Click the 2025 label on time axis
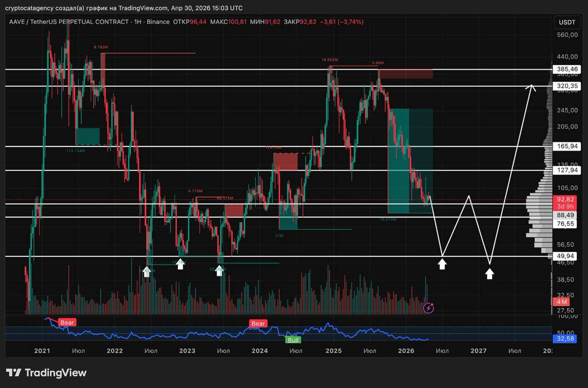This screenshot has height=388, width=588. 333,351
